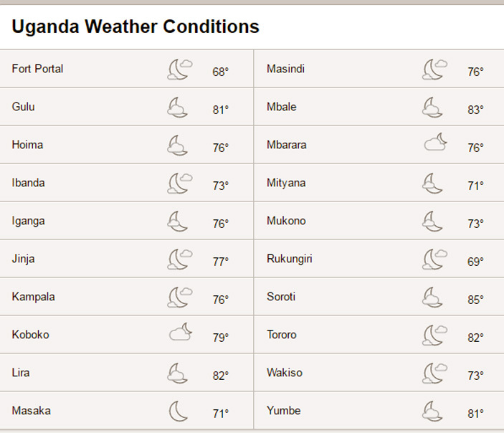Click the 68° temperature for Fort Portal
Image resolution: width=504 pixels, height=433 pixels.
221,72
